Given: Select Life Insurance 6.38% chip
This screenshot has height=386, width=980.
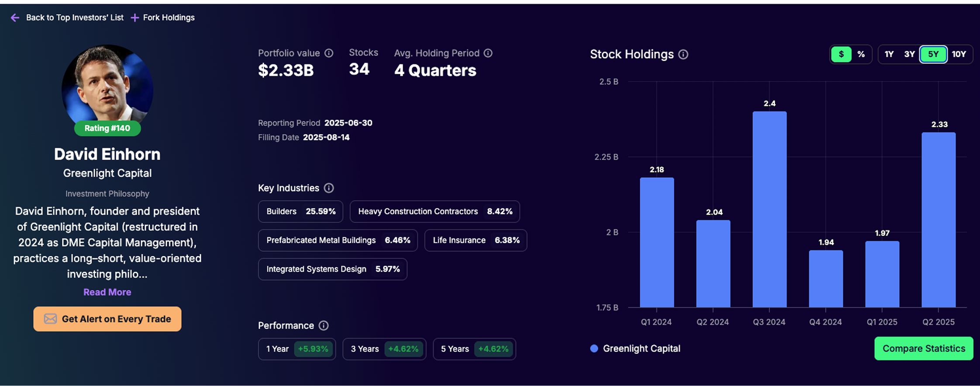Looking at the screenshot, I should point(476,240).
